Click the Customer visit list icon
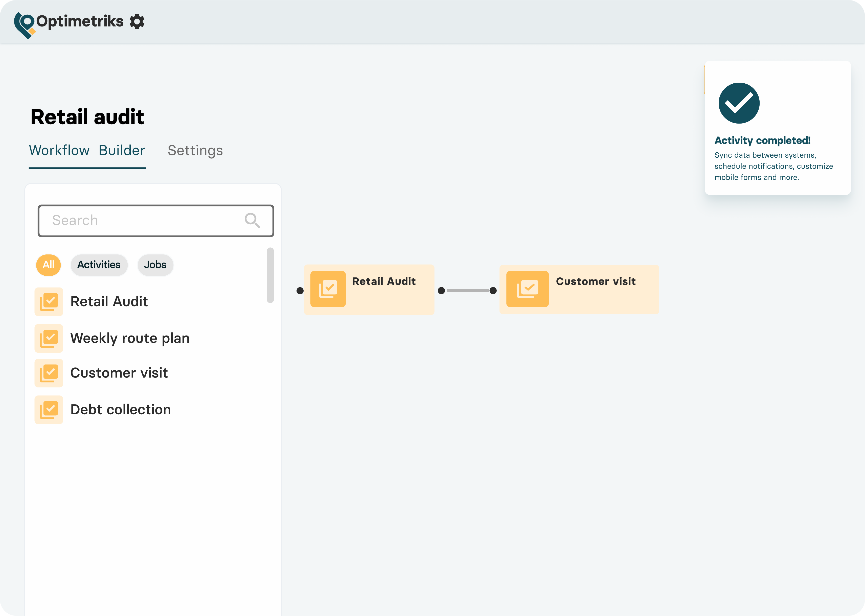The width and height of the screenshot is (865, 616). tap(49, 373)
